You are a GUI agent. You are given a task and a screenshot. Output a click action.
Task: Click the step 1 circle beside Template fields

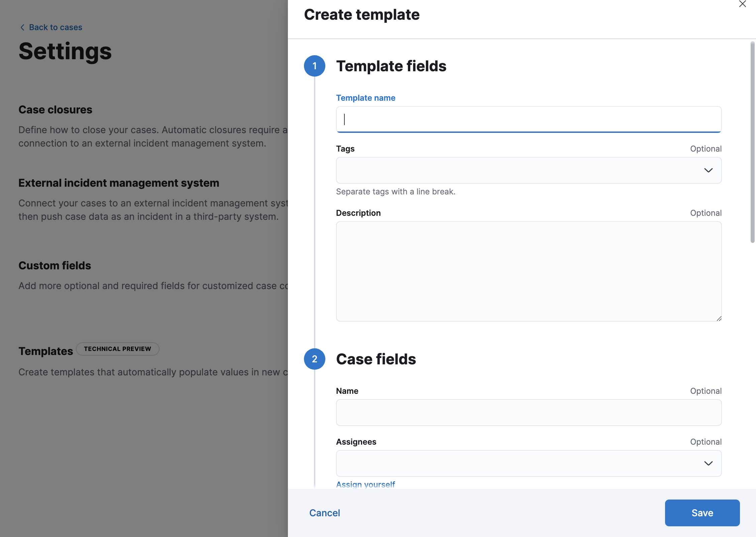click(x=314, y=66)
